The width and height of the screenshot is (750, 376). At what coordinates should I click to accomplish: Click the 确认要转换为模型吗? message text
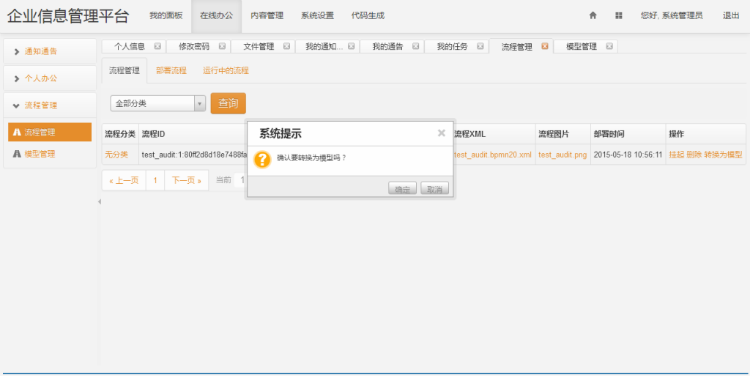(x=311, y=158)
